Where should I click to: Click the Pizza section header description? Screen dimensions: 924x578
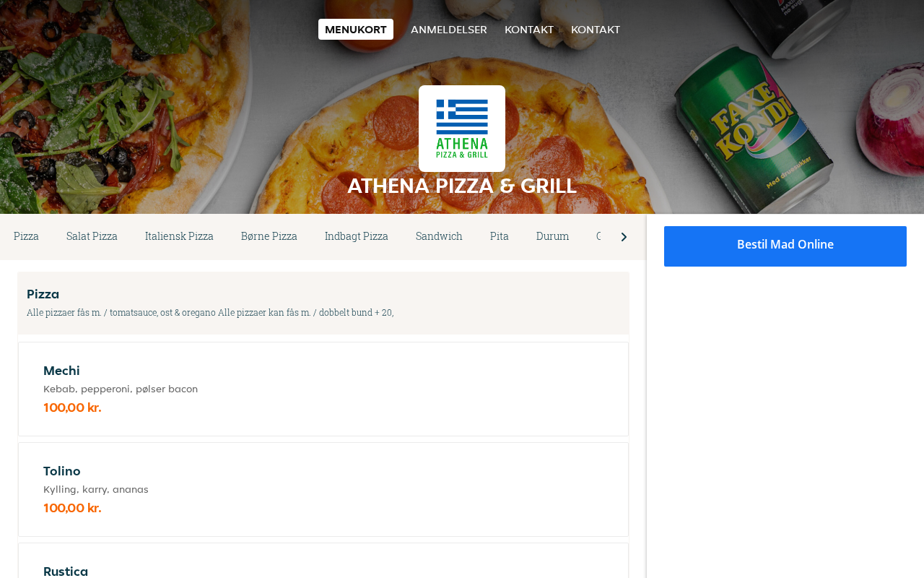click(210, 313)
